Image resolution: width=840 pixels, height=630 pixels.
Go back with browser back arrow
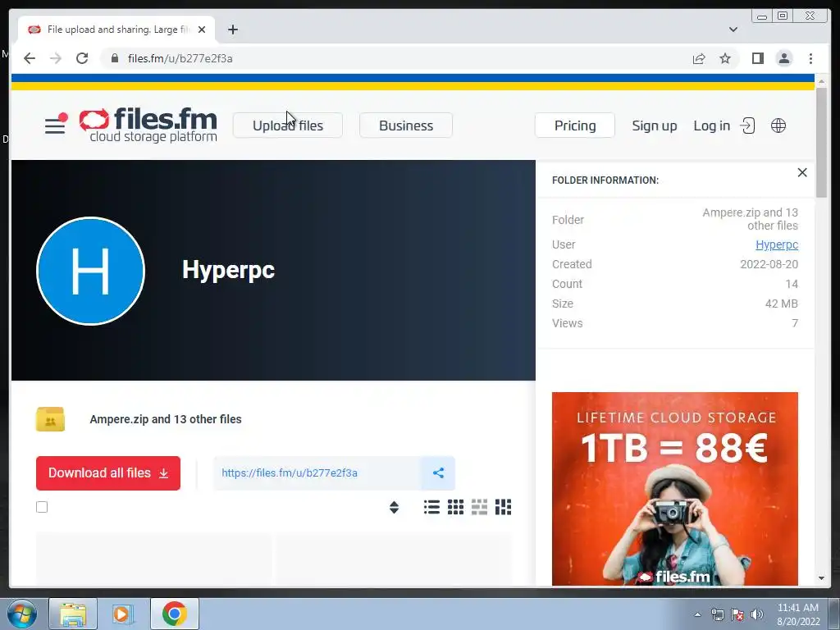pos(30,58)
